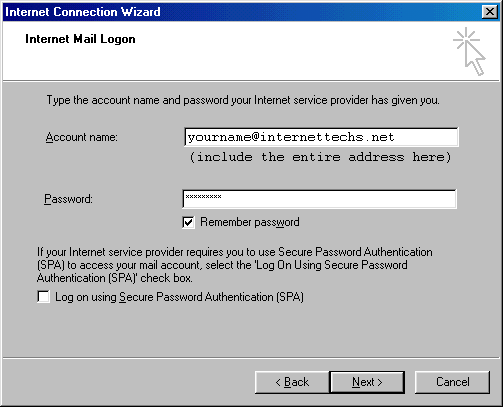Viewport: 503px width, 407px height.
Task: Click the 'Internet Mail Logon' heading
Action: [x=80, y=39]
